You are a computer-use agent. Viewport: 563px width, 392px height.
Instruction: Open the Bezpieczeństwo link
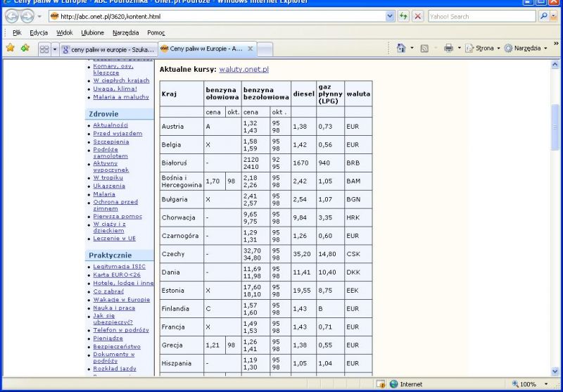coord(117,346)
